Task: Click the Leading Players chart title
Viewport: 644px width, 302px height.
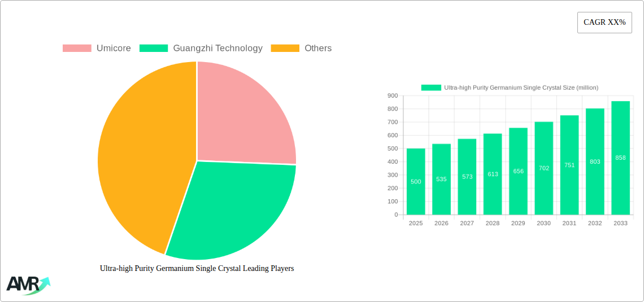Action: [x=197, y=269]
